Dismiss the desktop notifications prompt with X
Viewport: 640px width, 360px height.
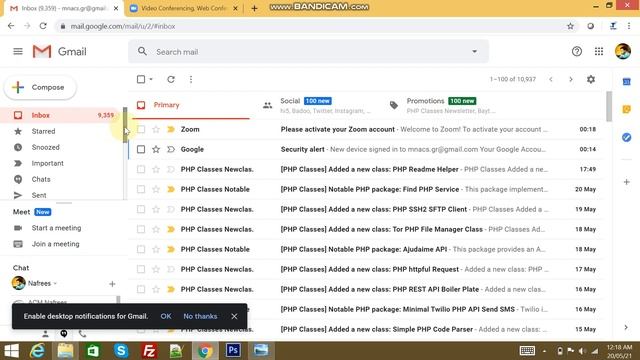pyautogui.click(x=234, y=316)
